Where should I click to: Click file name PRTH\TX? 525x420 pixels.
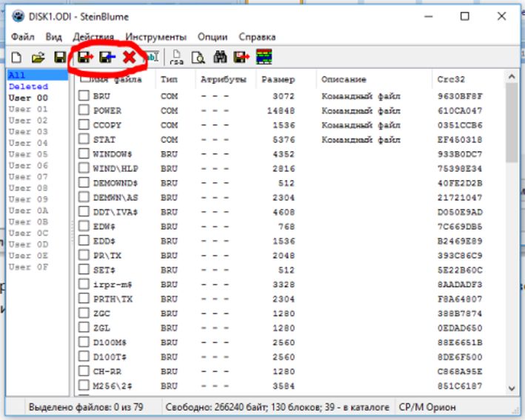point(113,299)
